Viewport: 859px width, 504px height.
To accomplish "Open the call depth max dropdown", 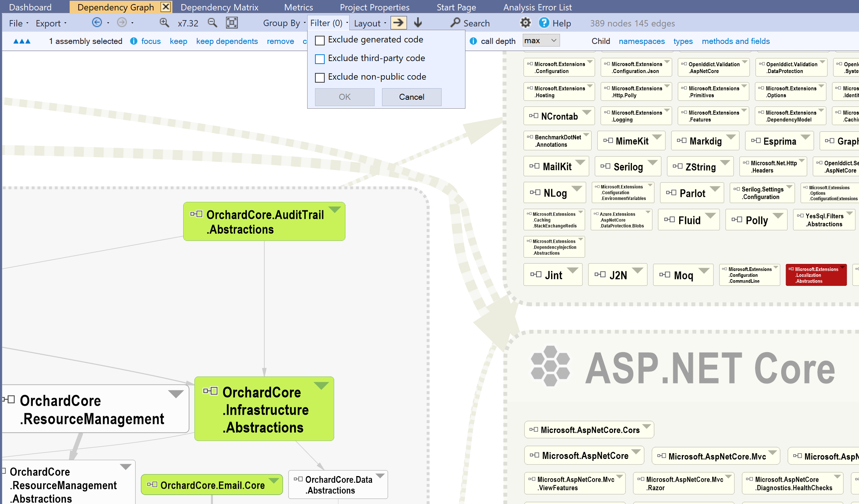I will [x=541, y=41].
